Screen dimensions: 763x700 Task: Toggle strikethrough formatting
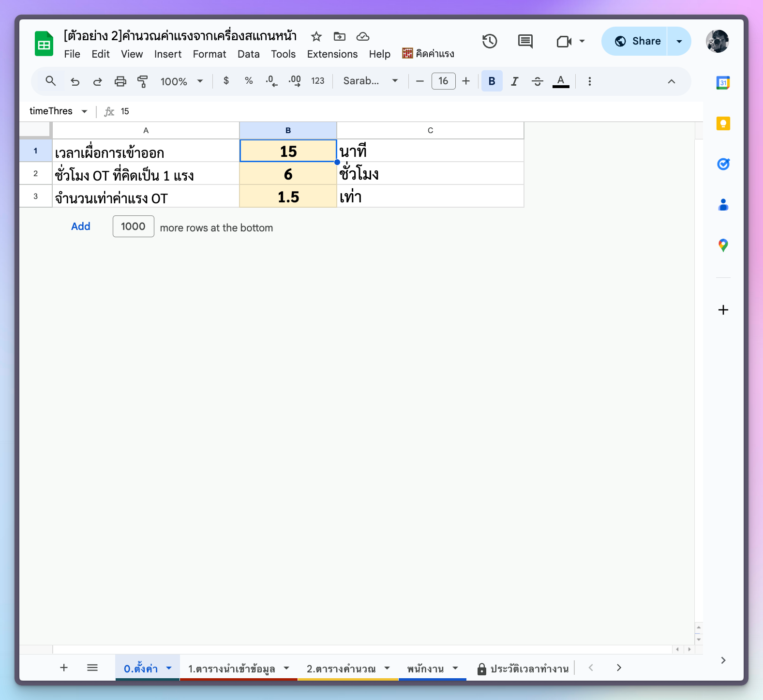click(x=537, y=81)
